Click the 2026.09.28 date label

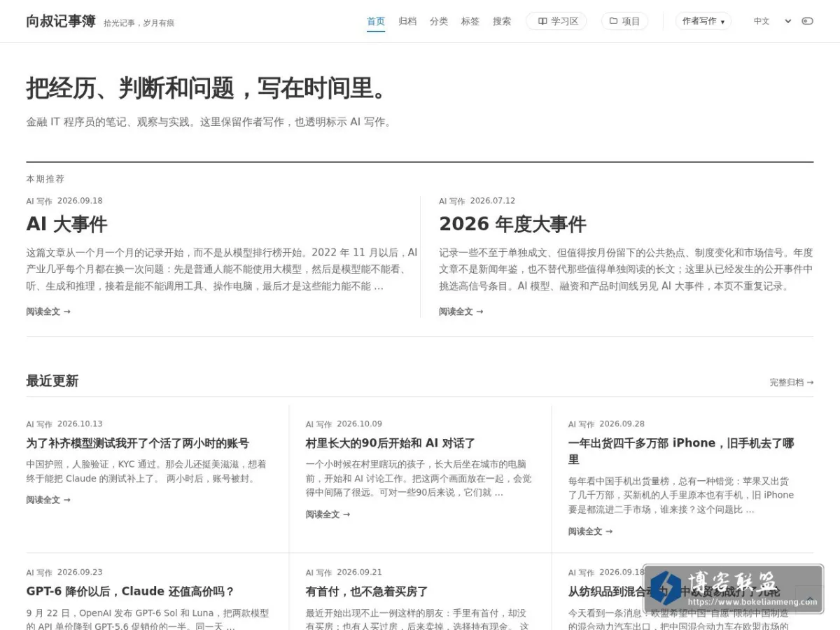coord(622,424)
